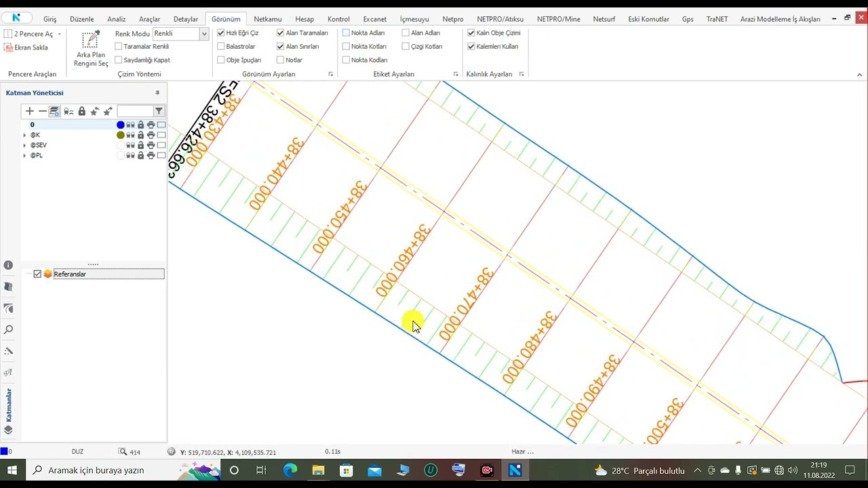Open Görünüm Ayarları dialog launcher
868x488 pixels.
[x=331, y=74]
